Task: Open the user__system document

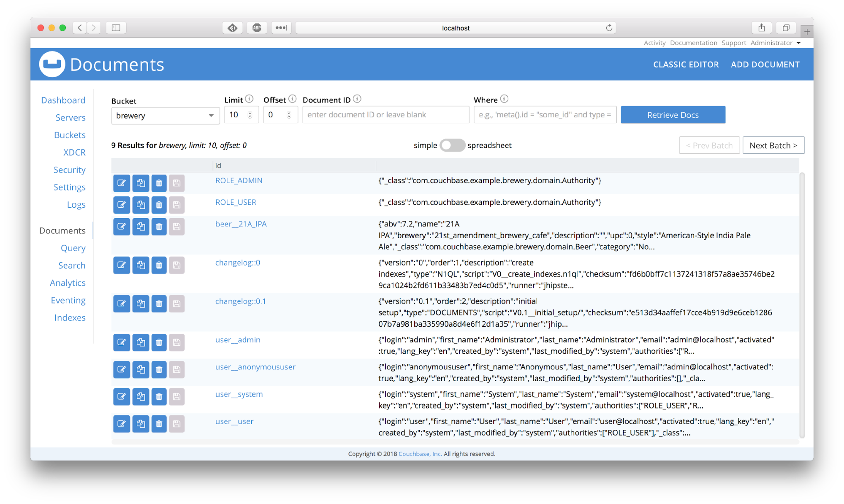Action: (x=238, y=394)
